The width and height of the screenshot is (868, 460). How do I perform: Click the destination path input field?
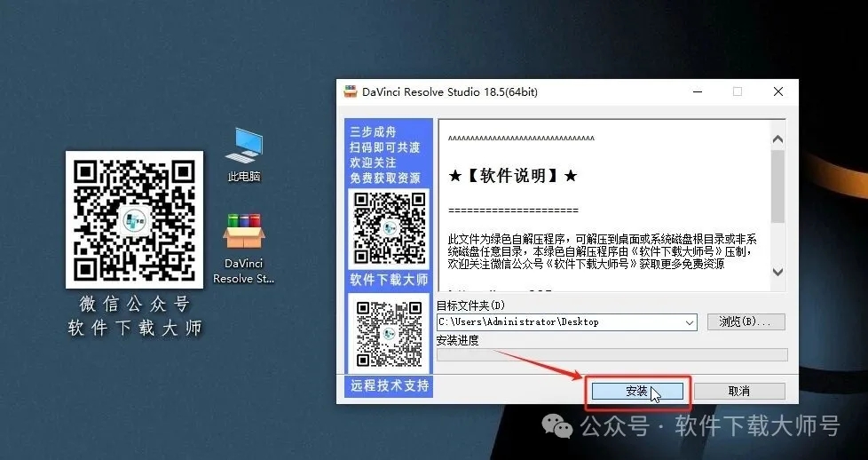coord(566,322)
